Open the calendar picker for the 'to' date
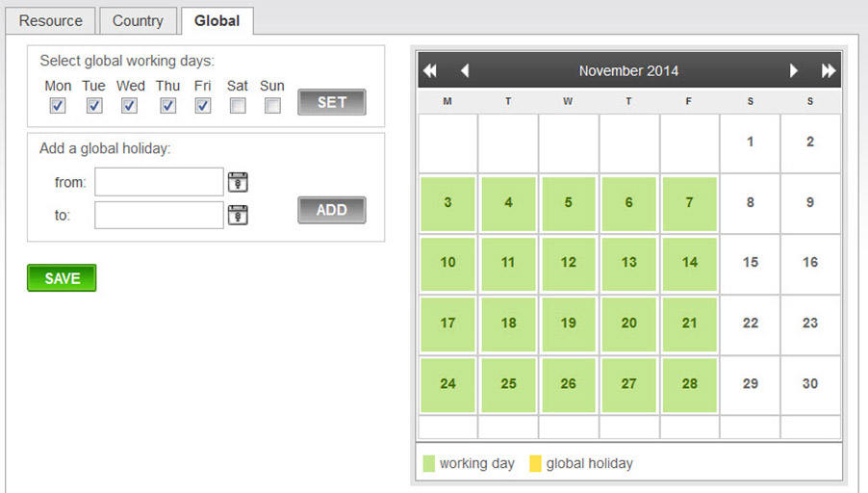The width and height of the screenshot is (868, 493). (x=238, y=215)
